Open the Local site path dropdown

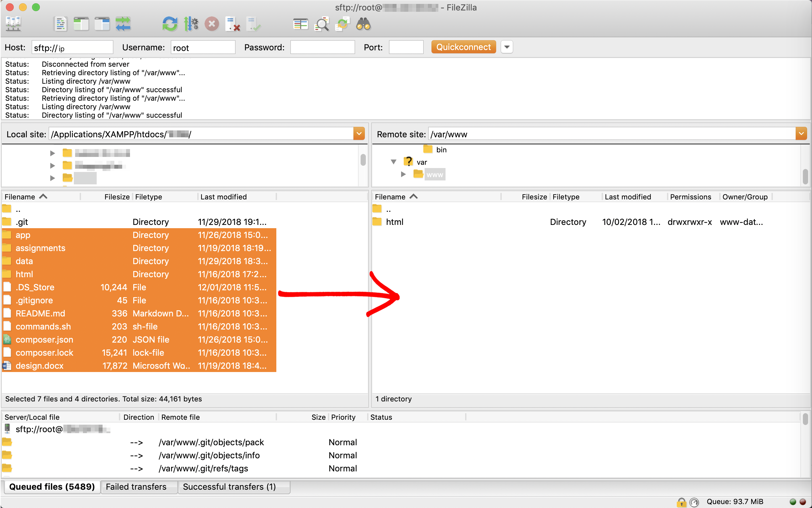pos(359,134)
